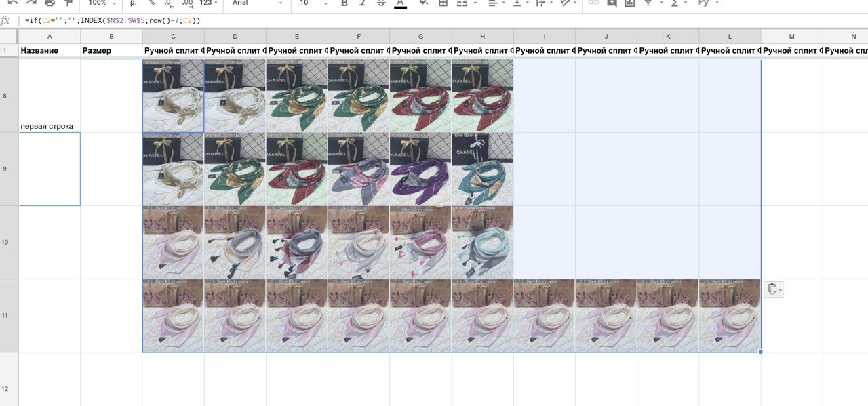
Task: Open the text wrapping menu
Action: tap(544, 3)
